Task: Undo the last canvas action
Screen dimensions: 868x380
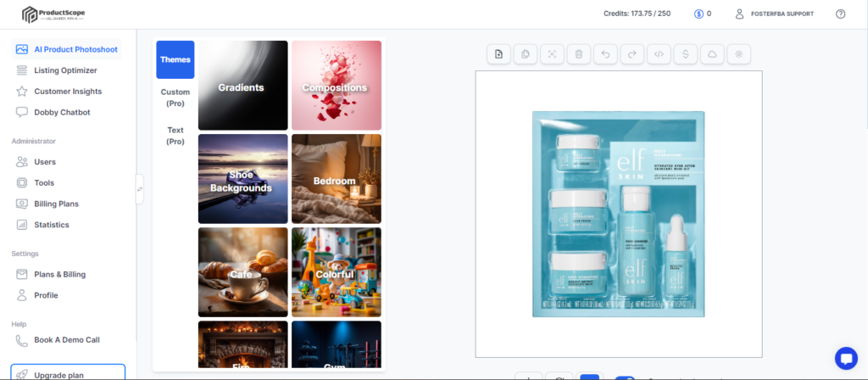Action: tap(605, 53)
